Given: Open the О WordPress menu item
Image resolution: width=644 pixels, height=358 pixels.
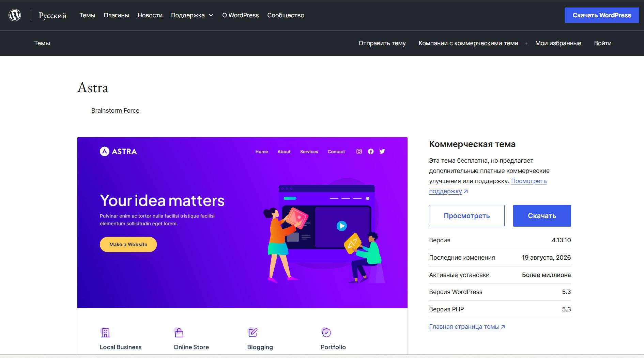Looking at the screenshot, I should 241,15.
